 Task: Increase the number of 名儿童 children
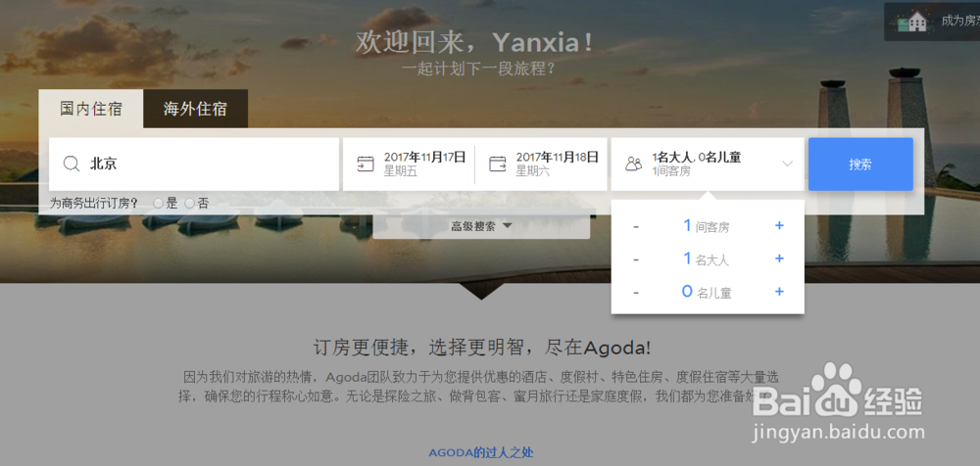(779, 292)
